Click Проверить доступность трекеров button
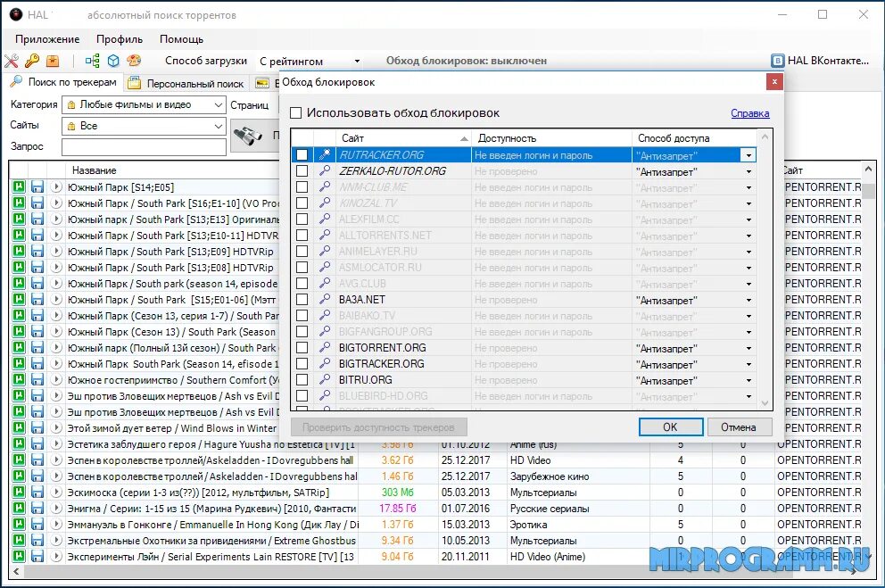This screenshot has height=588, width=885. (x=379, y=427)
